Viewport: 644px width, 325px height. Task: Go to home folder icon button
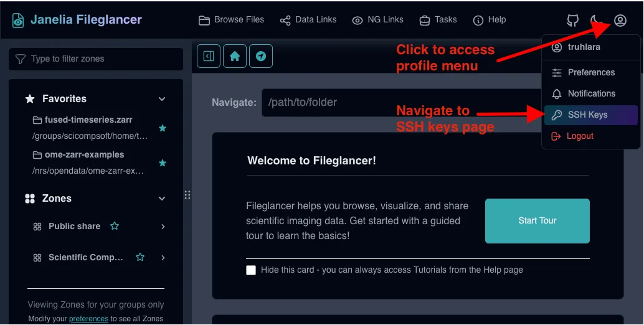tap(235, 56)
